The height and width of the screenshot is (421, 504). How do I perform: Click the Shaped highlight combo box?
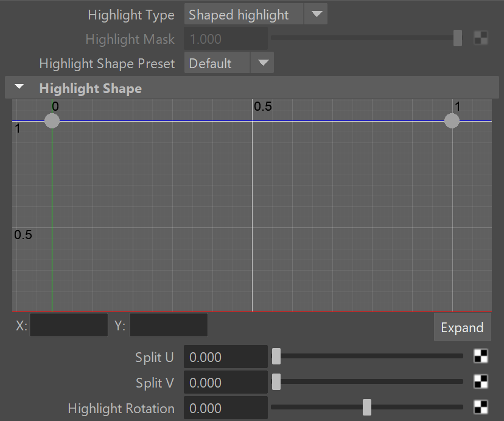[x=243, y=14]
